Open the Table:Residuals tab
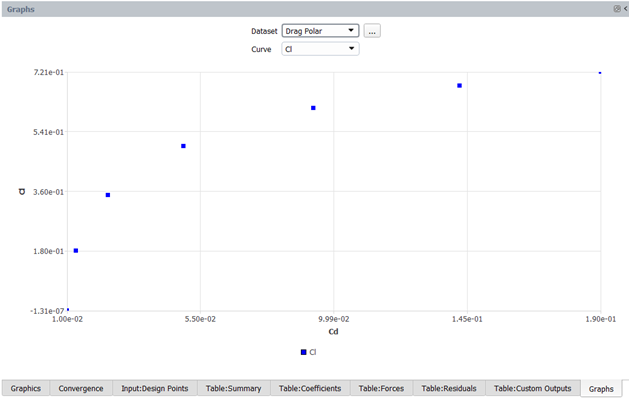 [x=449, y=388]
